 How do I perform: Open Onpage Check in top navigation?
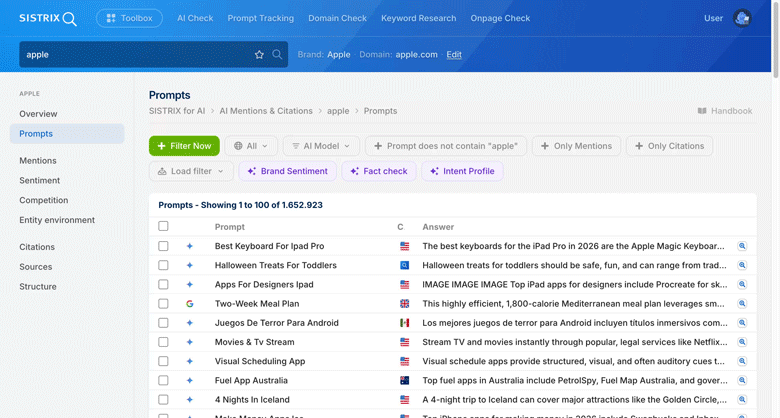500,18
